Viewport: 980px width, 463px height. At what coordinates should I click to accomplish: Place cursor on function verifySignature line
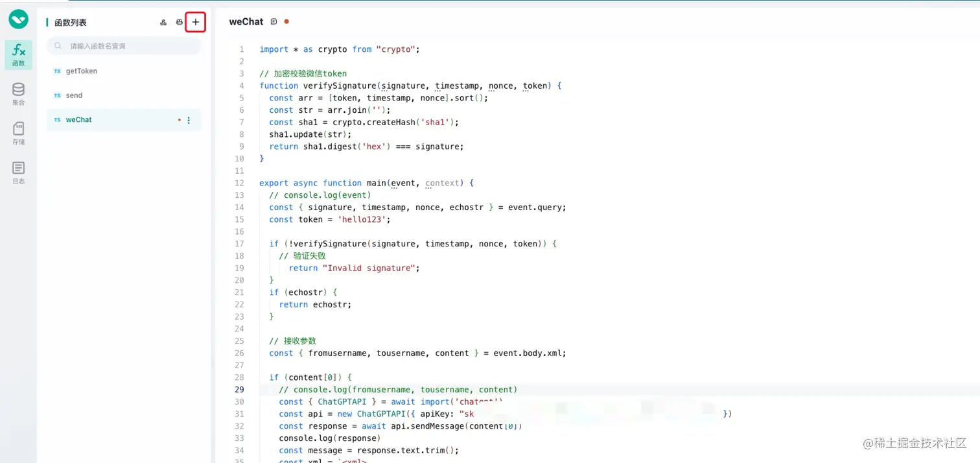[410, 86]
